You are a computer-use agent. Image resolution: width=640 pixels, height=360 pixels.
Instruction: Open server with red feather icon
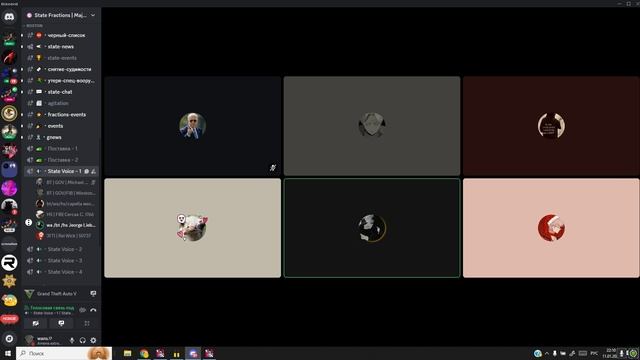[x=9, y=57]
